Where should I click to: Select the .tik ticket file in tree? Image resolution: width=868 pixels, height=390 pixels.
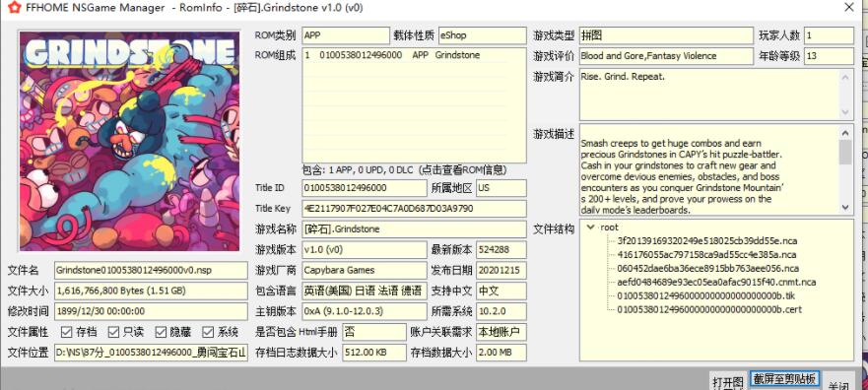pyautogui.click(x=705, y=296)
